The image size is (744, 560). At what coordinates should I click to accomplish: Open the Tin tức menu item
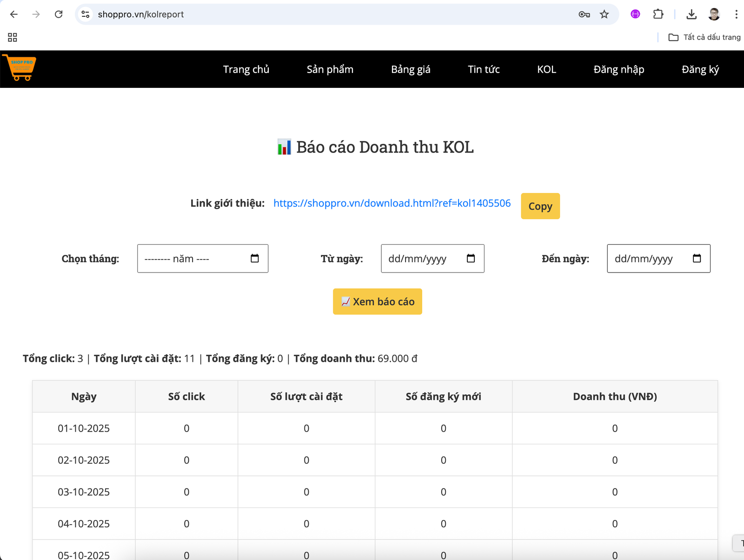tap(484, 69)
